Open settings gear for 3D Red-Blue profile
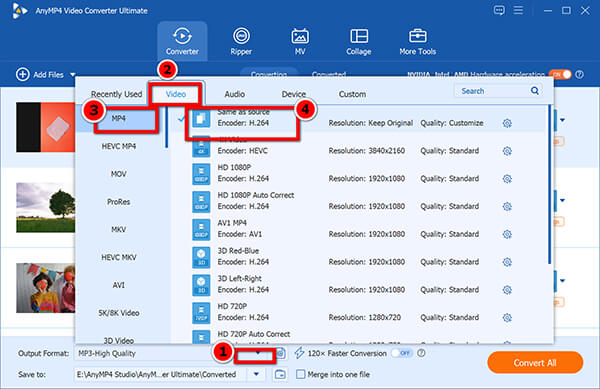The height and width of the screenshot is (389, 600). point(507,262)
